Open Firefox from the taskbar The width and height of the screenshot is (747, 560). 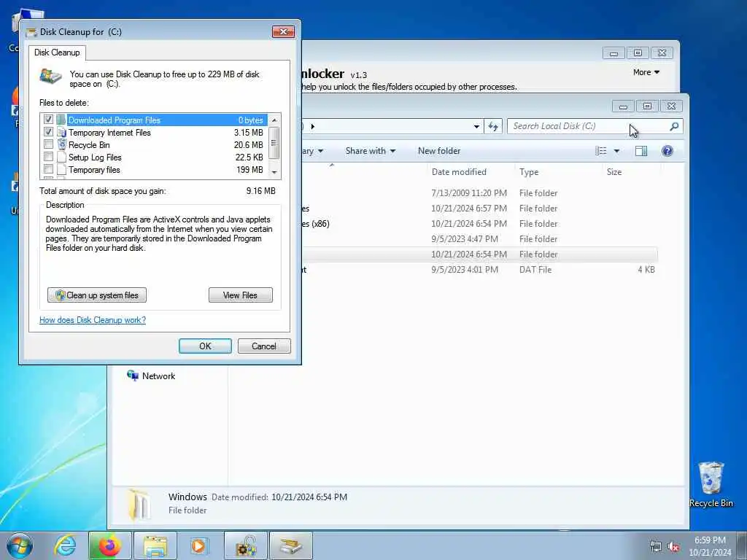pos(109,545)
